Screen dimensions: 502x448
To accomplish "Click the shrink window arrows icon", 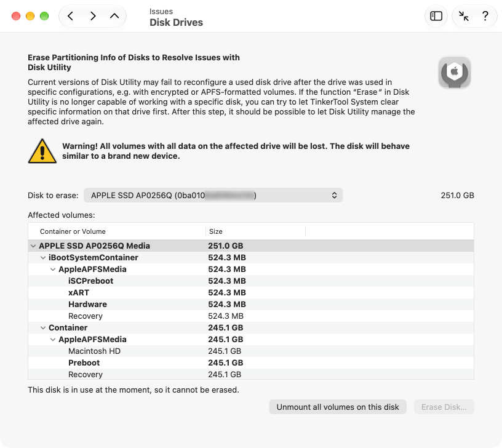I will pyautogui.click(x=464, y=16).
